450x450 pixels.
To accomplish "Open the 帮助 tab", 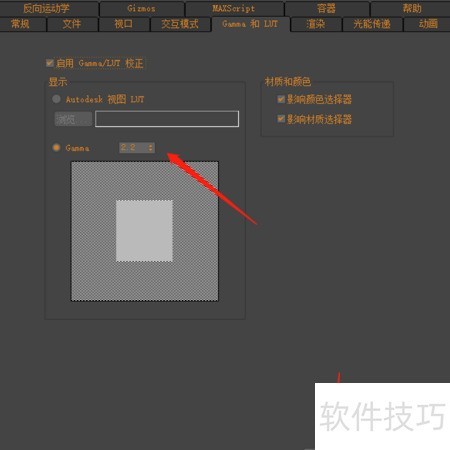I will pyautogui.click(x=411, y=8).
